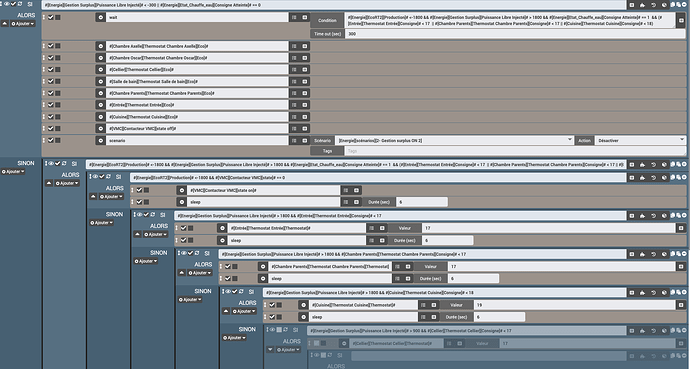
Task: Uncheck the scenario action enable checkbox
Action: coord(51,140)
